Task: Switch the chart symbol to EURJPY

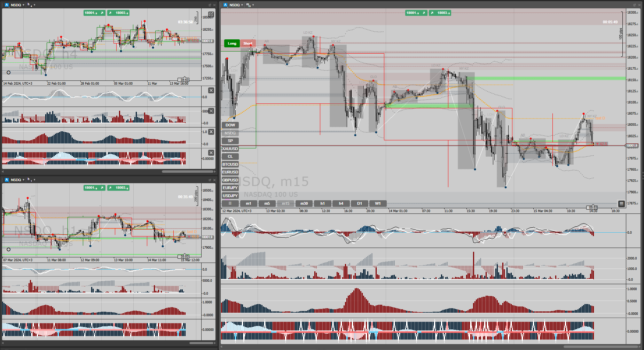Action: point(230,188)
